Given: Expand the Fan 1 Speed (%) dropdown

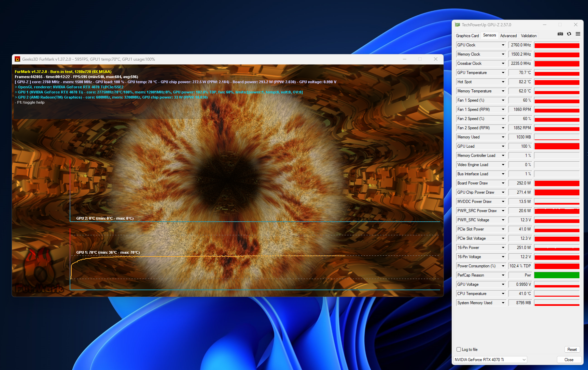Looking at the screenshot, I should click(503, 100).
